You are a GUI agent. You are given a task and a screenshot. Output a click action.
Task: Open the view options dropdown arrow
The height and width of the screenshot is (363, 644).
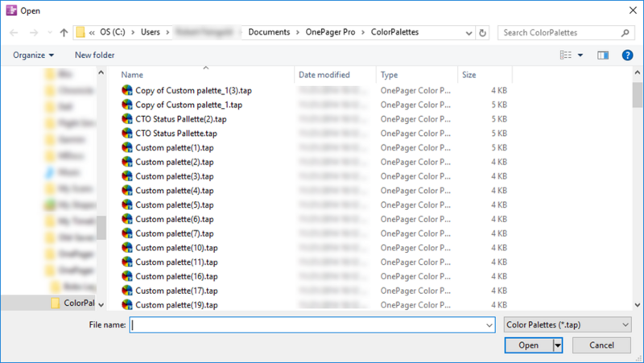click(580, 55)
